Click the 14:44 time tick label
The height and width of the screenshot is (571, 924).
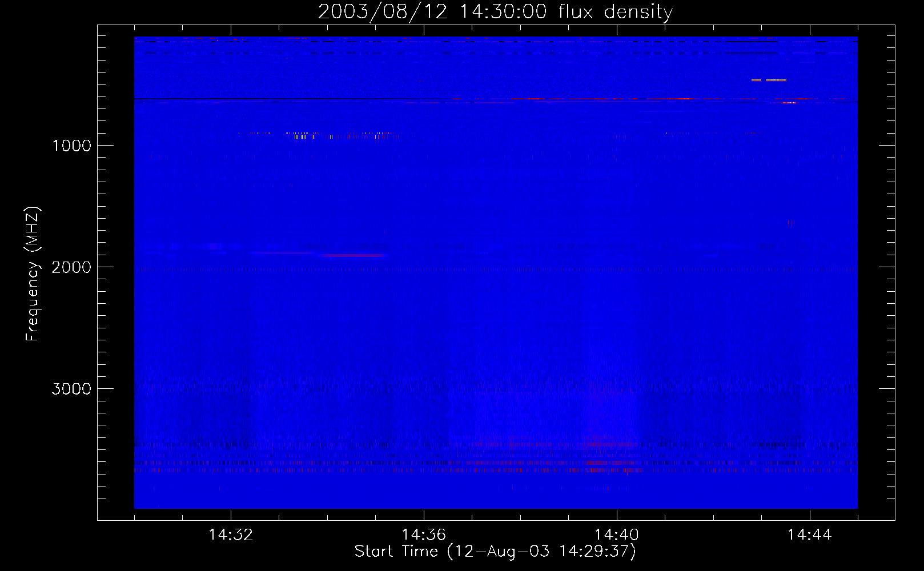[x=809, y=535]
